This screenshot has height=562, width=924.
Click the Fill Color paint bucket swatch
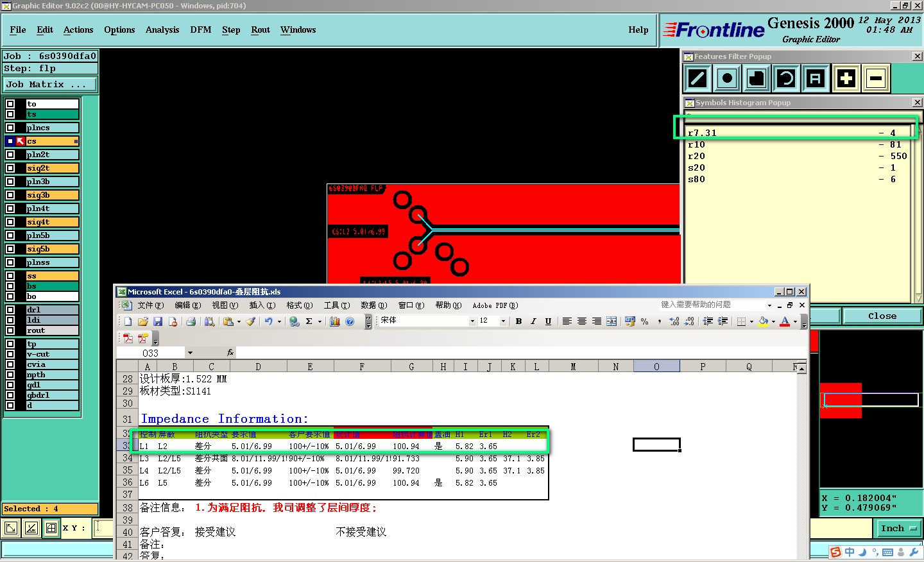(763, 321)
